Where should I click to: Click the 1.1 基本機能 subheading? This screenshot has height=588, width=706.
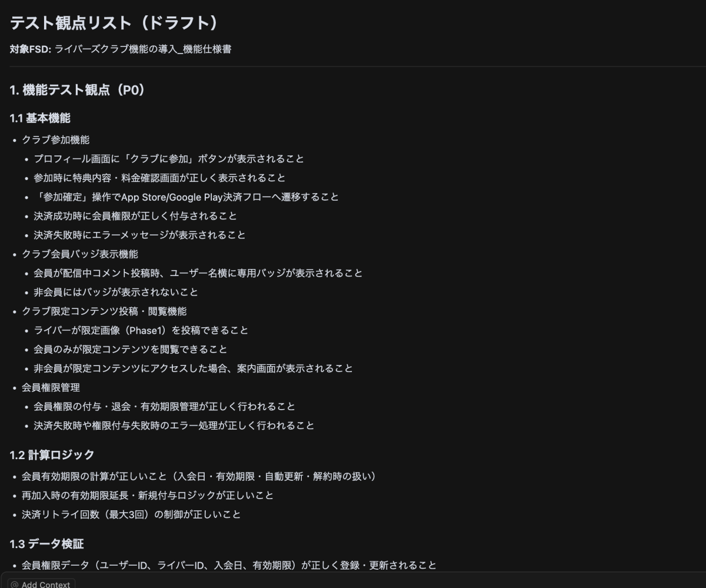click(40, 118)
